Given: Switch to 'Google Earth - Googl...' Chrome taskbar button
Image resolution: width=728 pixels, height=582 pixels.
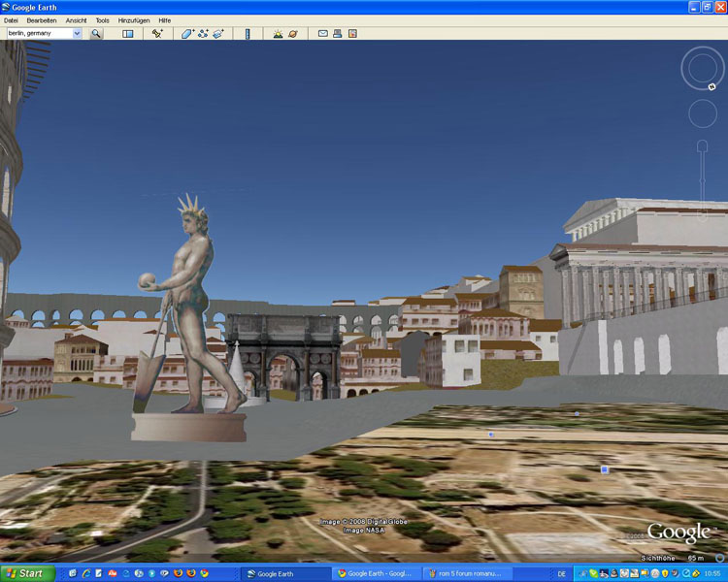Looking at the screenshot, I should (x=377, y=573).
